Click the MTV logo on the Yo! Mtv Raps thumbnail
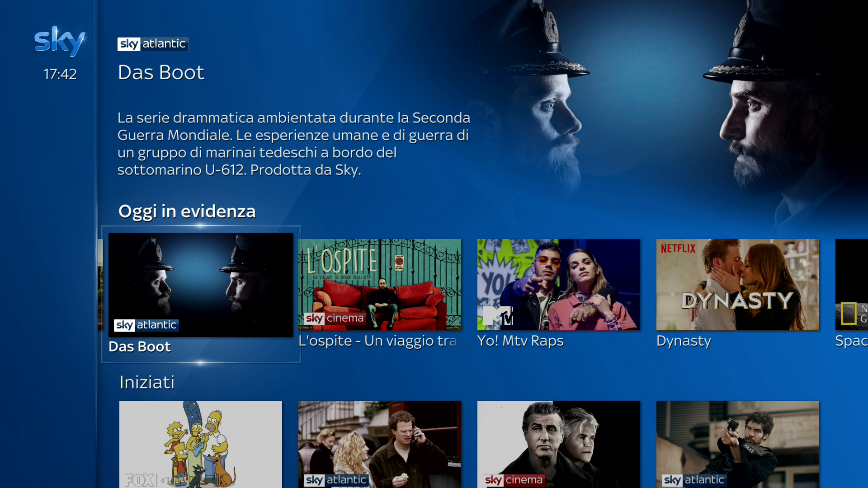The height and width of the screenshot is (488, 868). (x=498, y=315)
